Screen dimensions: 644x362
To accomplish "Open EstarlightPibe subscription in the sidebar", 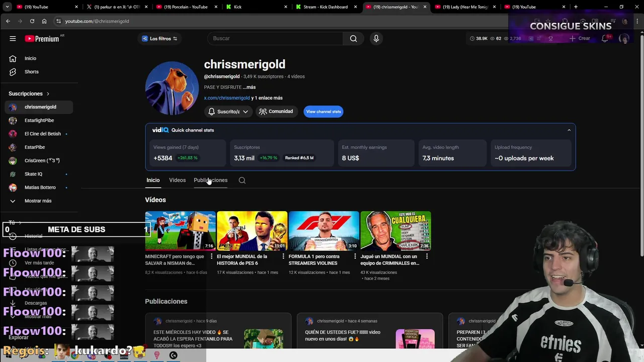I will [39, 121].
